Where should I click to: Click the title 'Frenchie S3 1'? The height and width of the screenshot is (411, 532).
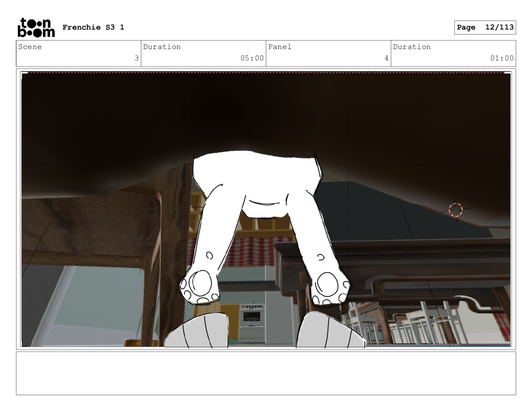pos(93,27)
